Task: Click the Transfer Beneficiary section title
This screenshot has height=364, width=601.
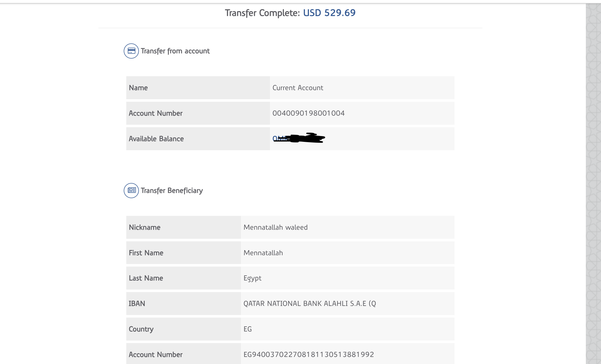Action: pyautogui.click(x=172, y=191)
